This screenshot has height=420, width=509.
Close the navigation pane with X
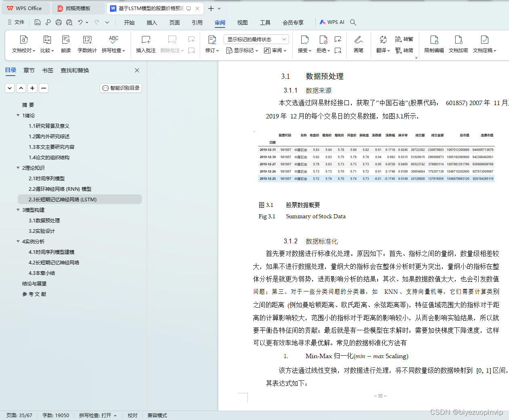pyautogui.click(x=137, y=70)
